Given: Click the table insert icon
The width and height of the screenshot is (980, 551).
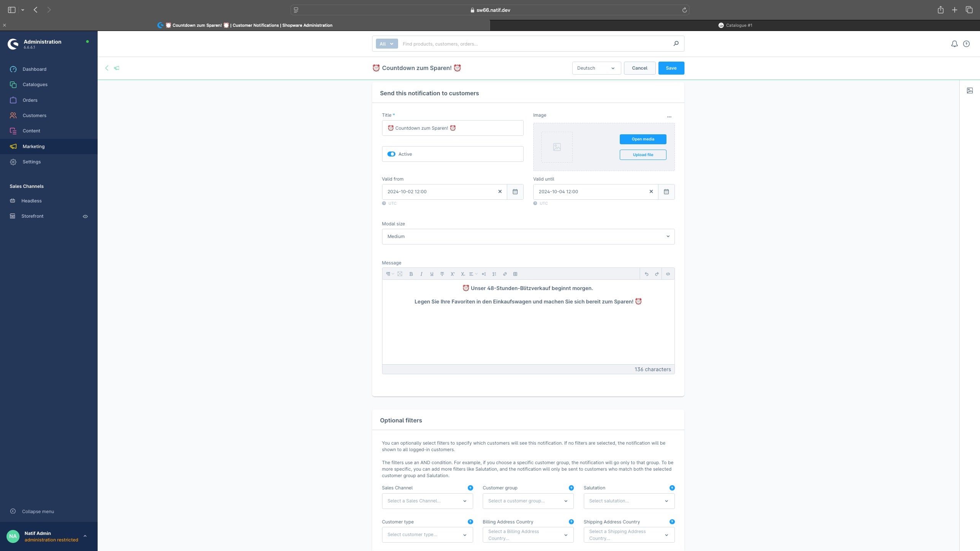Looking at the screenshot, I should [515, 274].
